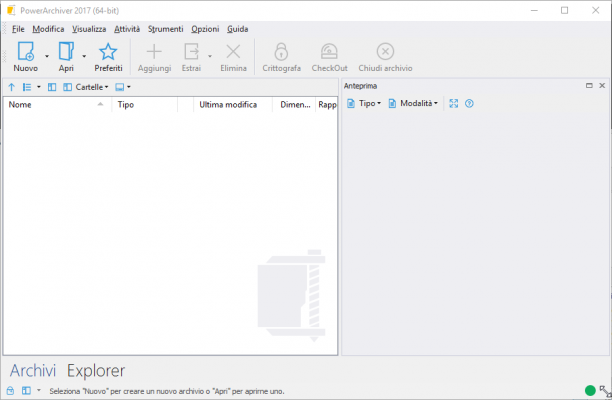
Task: Click the green status indicator
Action: pyautogui.click(x=590, y=390)
